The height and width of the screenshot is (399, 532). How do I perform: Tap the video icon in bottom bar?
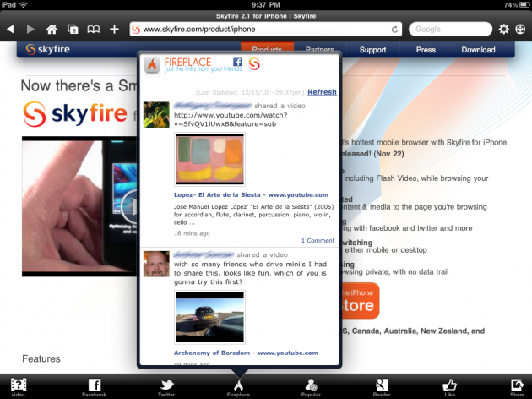[x=18, y=385]
